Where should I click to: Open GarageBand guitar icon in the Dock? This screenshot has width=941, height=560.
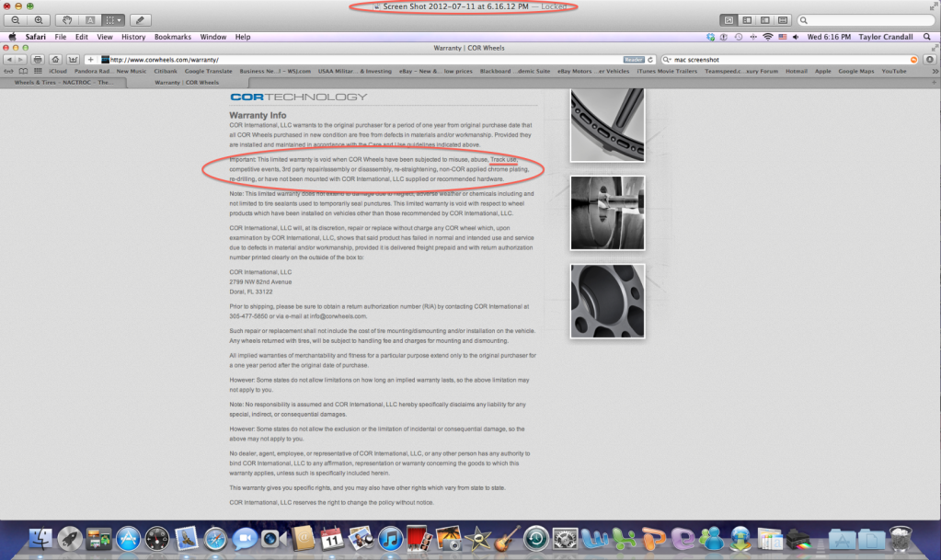[507, 539]
